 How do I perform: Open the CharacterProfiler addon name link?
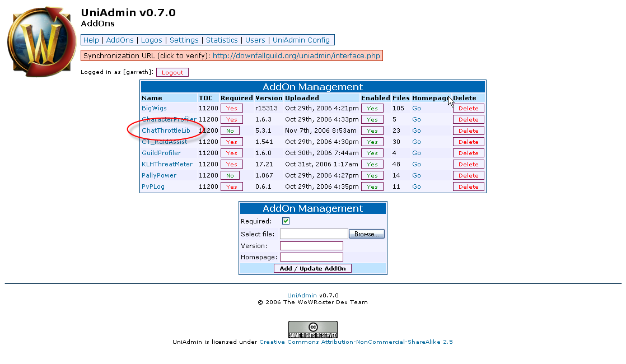[169, 119]
